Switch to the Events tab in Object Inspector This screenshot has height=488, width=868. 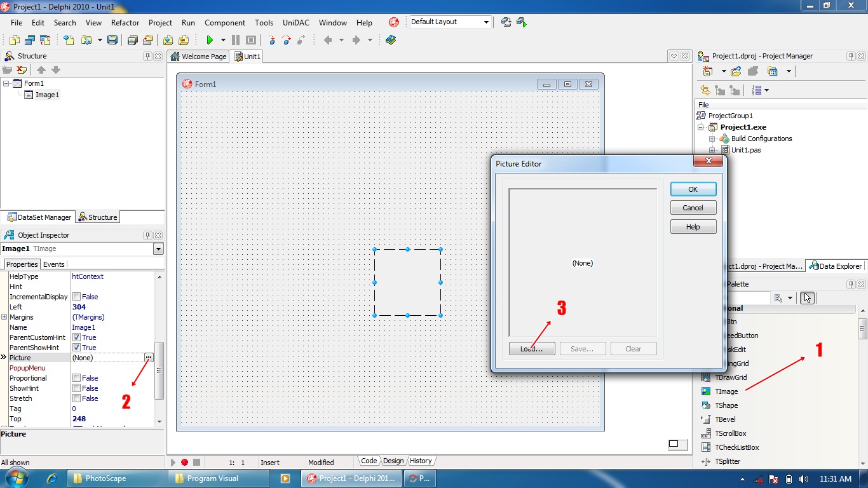pos(54,264)
